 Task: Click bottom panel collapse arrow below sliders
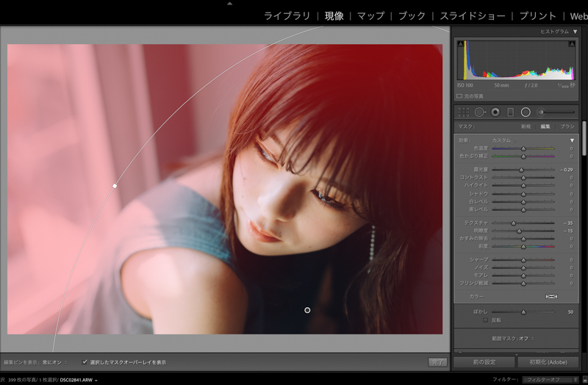[x=517, y=354]
